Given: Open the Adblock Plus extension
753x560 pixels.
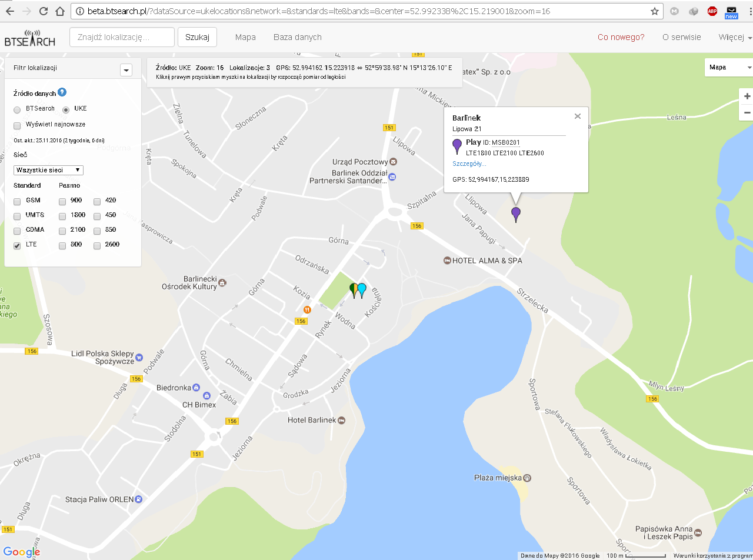Looking at the screenshot, I should click(712, 11).
